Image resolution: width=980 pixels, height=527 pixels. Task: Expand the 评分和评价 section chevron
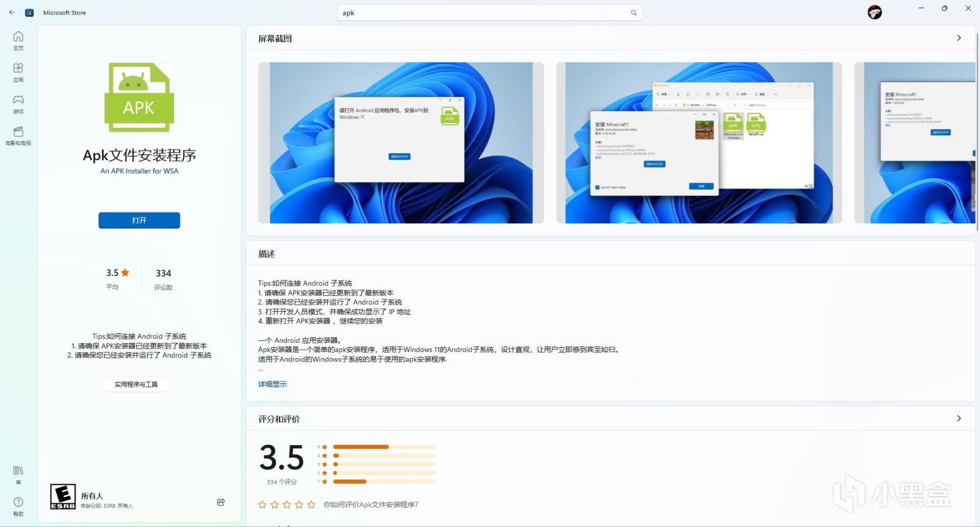click(959, 419)
